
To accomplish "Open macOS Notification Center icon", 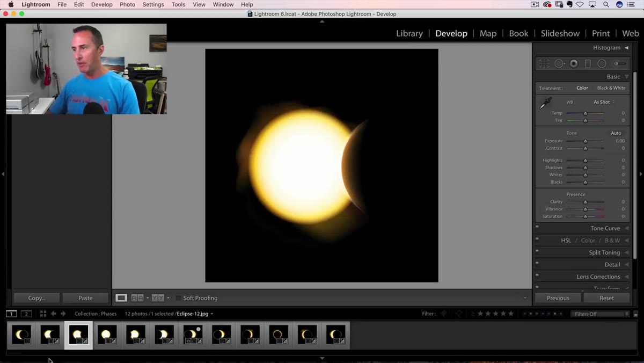I will pyautogui.click(x=632, y=4).
